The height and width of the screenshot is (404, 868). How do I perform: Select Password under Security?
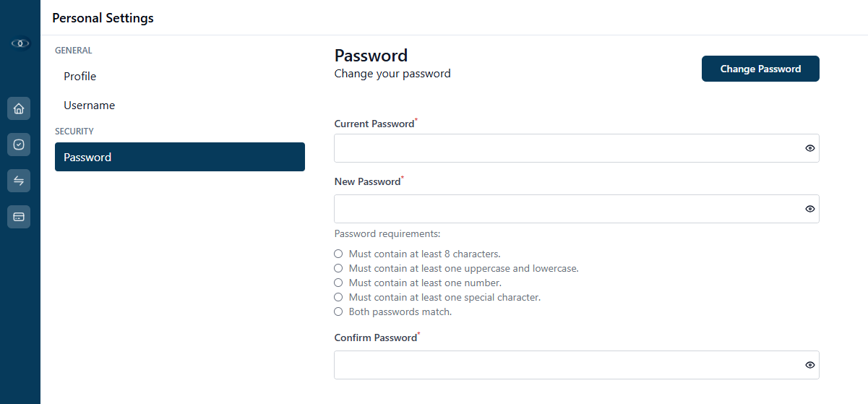coord(180,157)
